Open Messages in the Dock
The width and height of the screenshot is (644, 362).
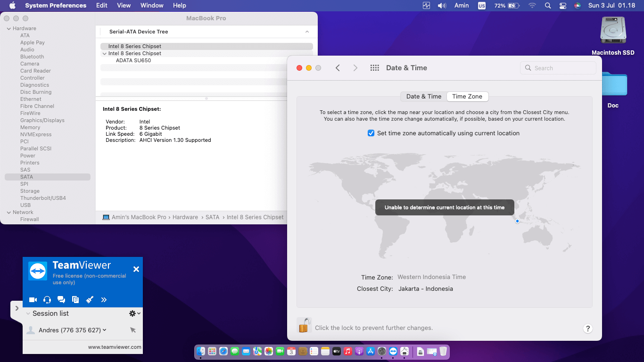(x=235, y=351)
